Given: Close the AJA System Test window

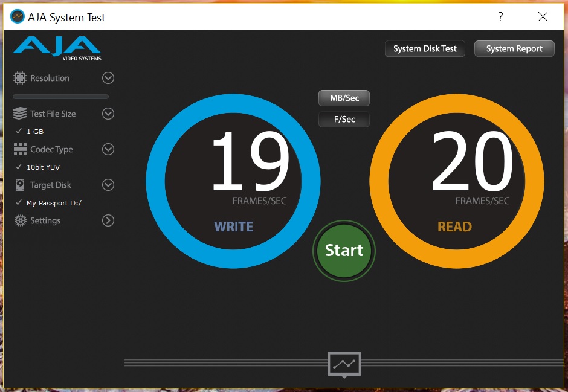Looking at the screenshot, I should click(x=543, y=17).
